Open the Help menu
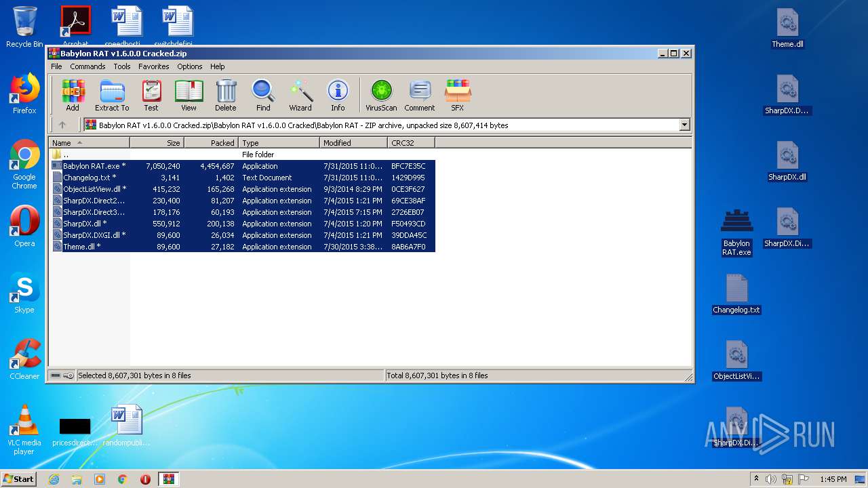868x488 pixels. [x=217, y=66]
